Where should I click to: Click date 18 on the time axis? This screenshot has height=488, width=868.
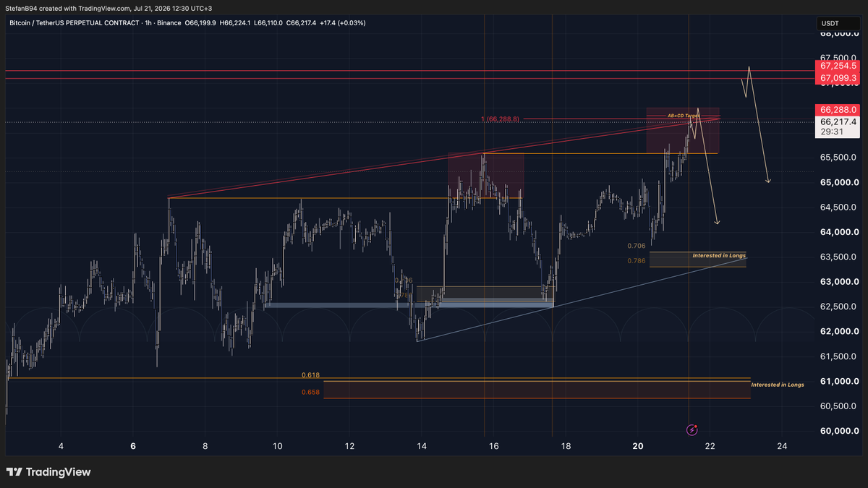coord(566,446)
